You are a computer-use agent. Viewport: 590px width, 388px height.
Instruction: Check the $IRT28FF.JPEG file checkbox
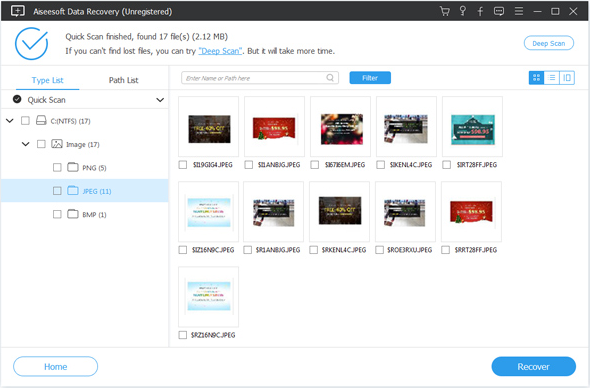447,165
